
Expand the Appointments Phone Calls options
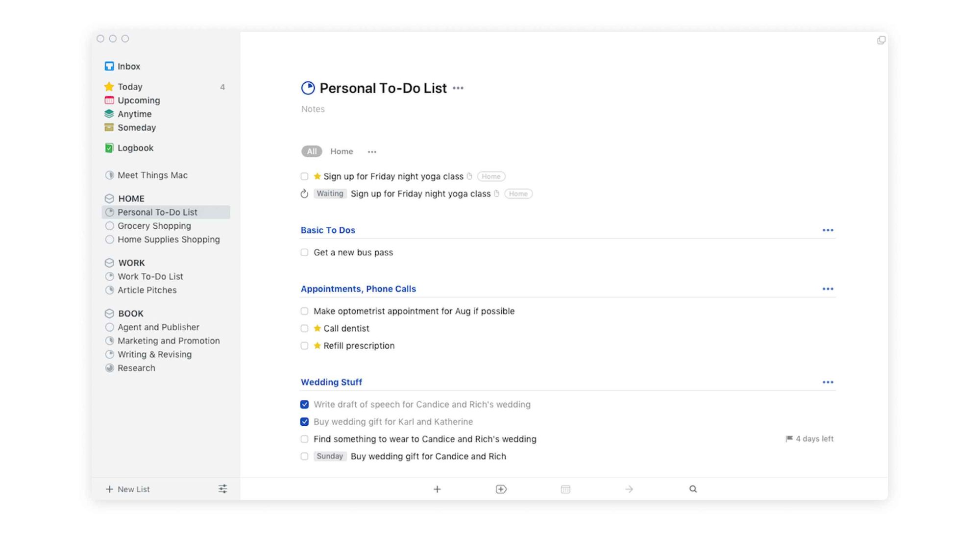pyautogui.click(x=828, y=288)
